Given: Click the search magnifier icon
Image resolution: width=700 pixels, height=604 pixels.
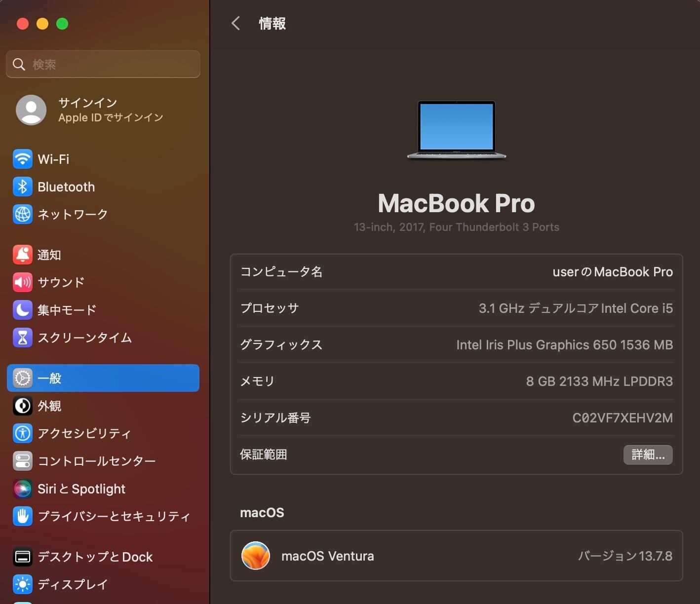Looking at the screenshot, I should point(19,64).
